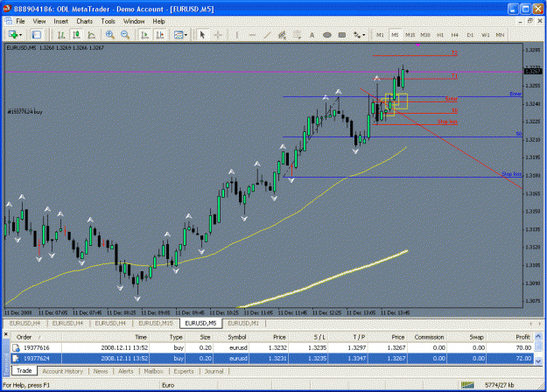Open the Insert menu
Image resolution: width=547 pixels, height=392 pixels.
point(60,21)
